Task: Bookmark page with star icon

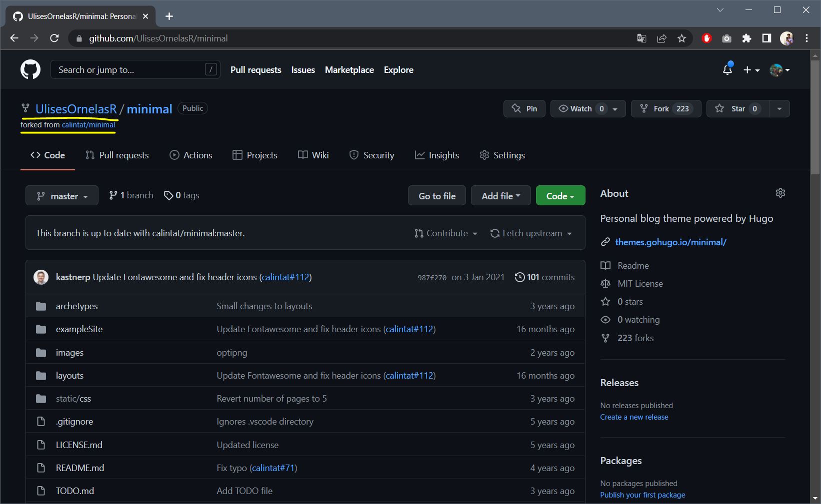Action: [x=681, y=38]
